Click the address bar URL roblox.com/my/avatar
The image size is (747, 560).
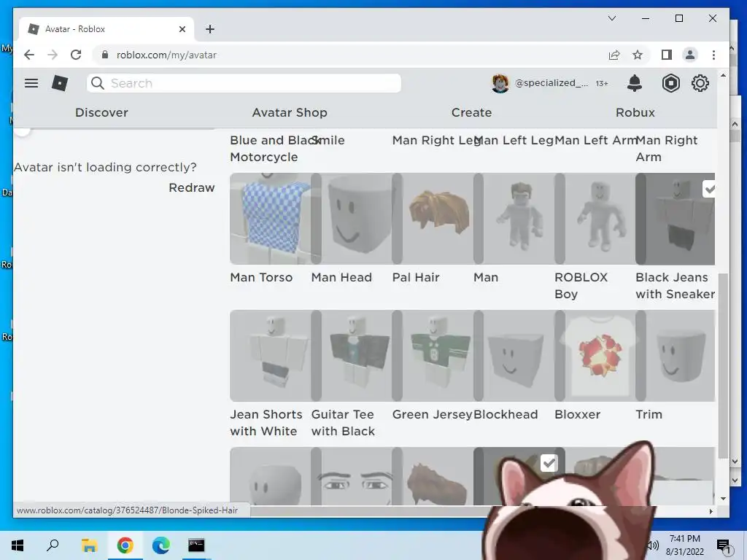click(166, 55)
